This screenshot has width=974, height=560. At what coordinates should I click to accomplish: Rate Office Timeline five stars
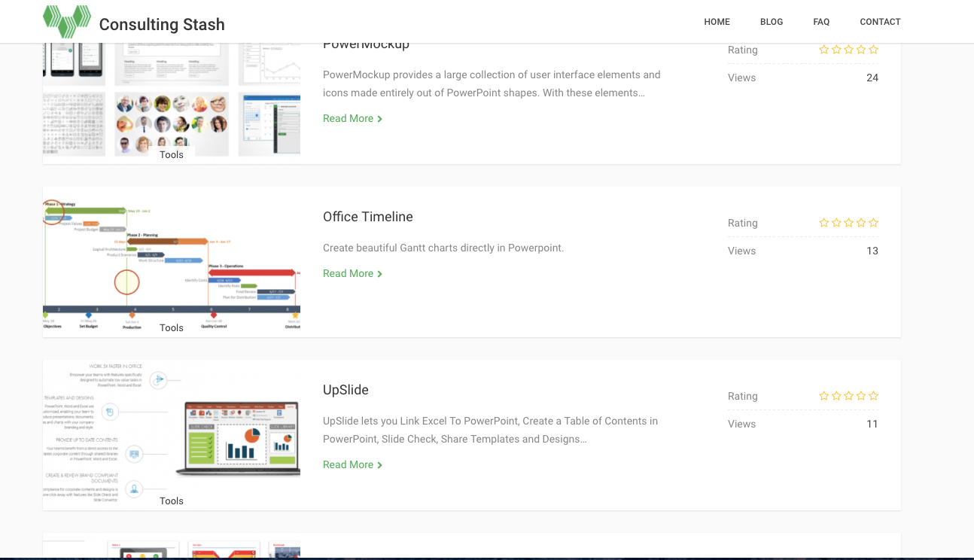[873, 223]
